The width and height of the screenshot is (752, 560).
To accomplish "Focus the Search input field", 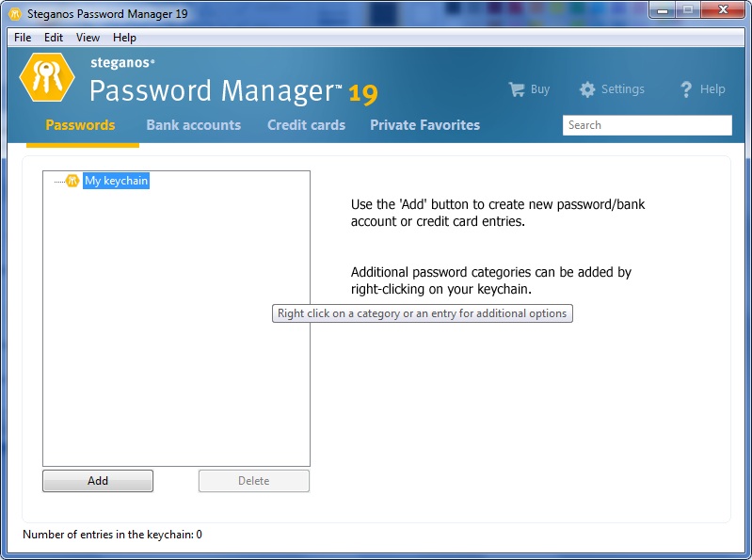I will pyautogui.click(x=648, y=125).
